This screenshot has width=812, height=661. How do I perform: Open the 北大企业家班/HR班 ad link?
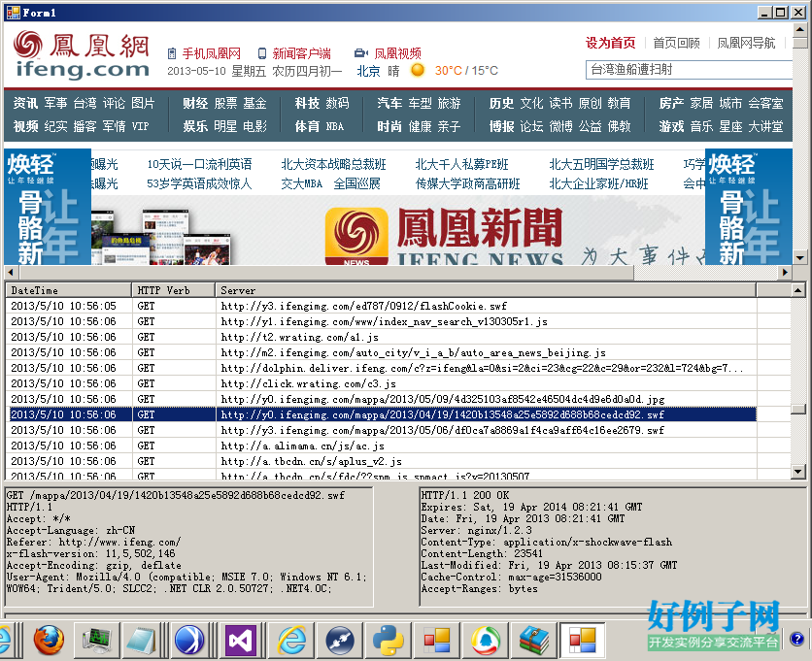pyautogui.click(x=598, y=183)
